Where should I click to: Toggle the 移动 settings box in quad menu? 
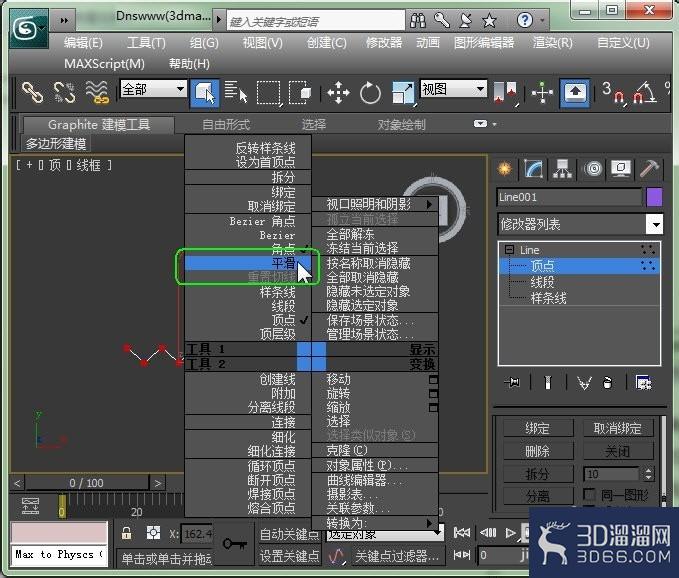(x=433, y=380)
